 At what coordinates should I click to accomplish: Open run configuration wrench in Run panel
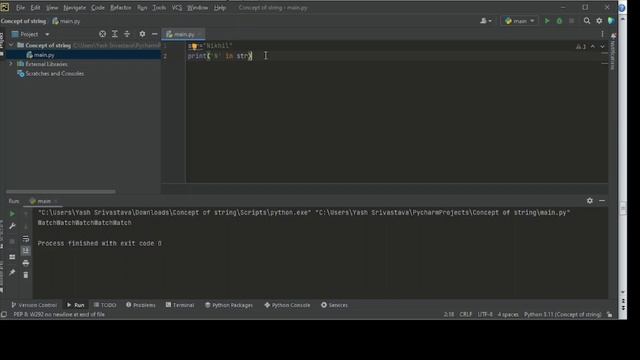12,226
